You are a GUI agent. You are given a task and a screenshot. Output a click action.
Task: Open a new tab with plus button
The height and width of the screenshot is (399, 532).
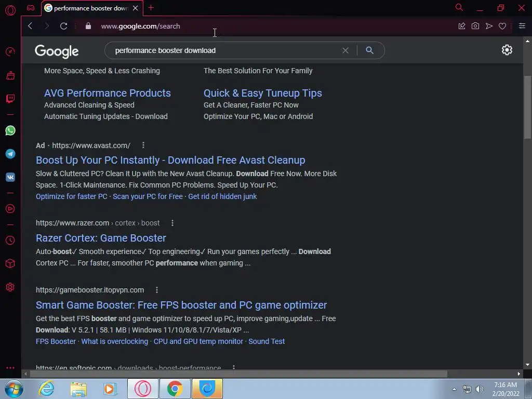[151, 8]
